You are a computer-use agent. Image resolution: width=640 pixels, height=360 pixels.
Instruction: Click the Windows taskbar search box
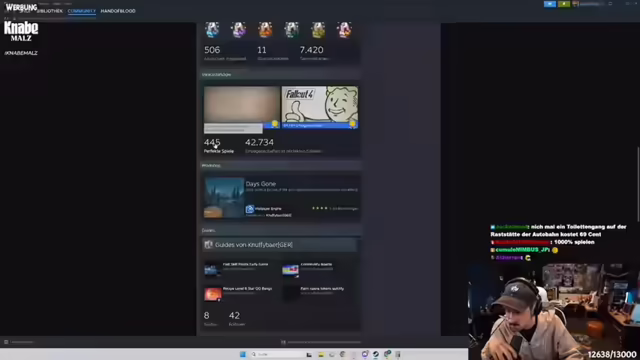(x=277, y=354)
